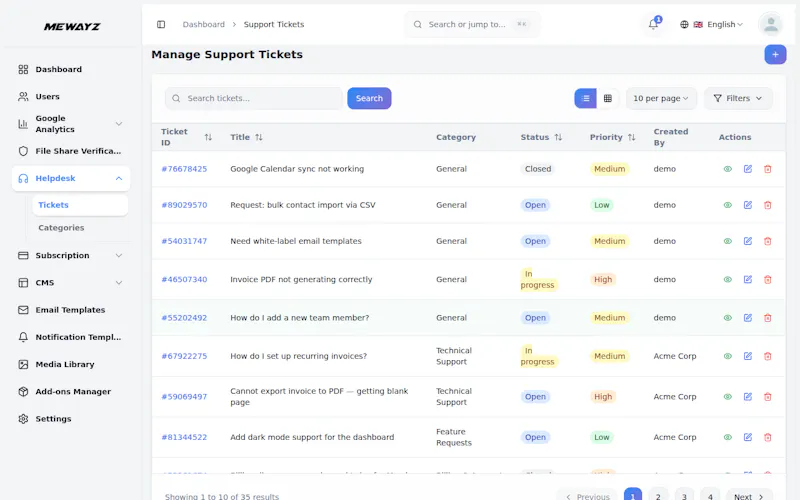800x500 pixels.
Task: Delete ticket #76678425
Action: pos(767,169)
